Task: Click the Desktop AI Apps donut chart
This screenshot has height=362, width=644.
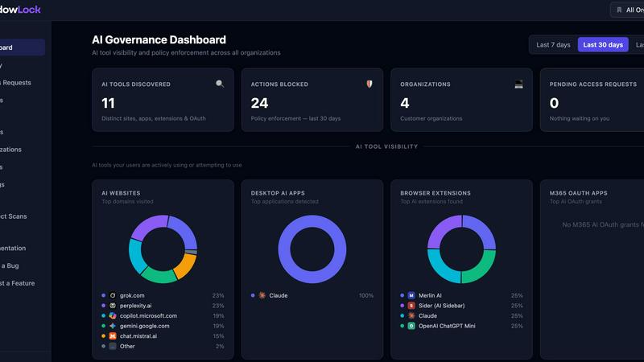Action: pos(312,249)
